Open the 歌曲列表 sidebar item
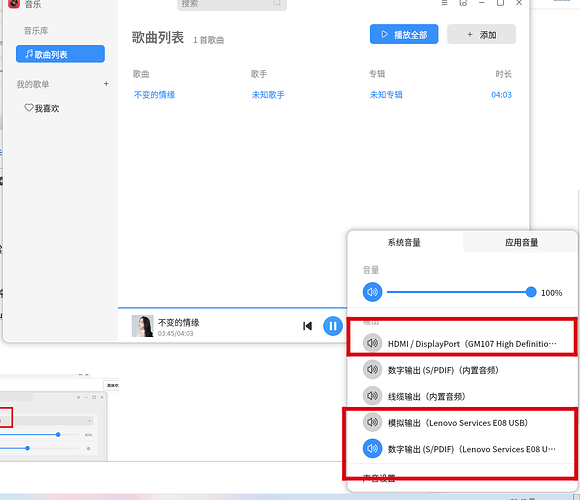 pyautogui.click(x=60, y=54)
